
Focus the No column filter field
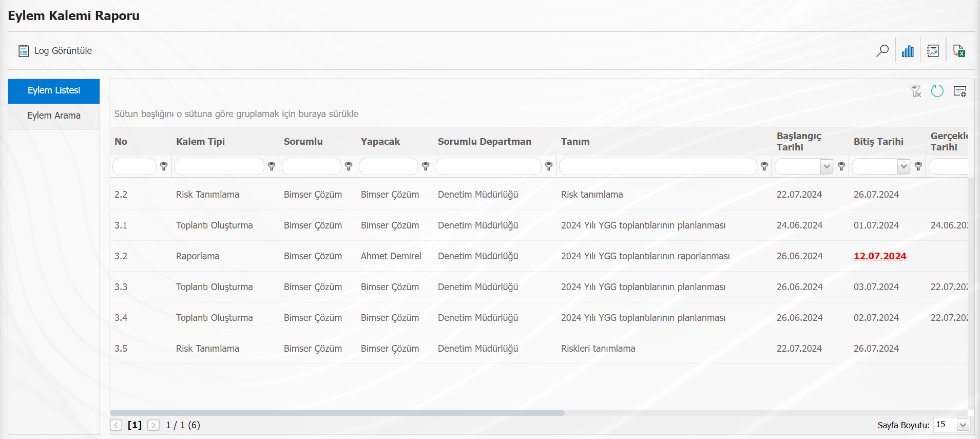134,166
